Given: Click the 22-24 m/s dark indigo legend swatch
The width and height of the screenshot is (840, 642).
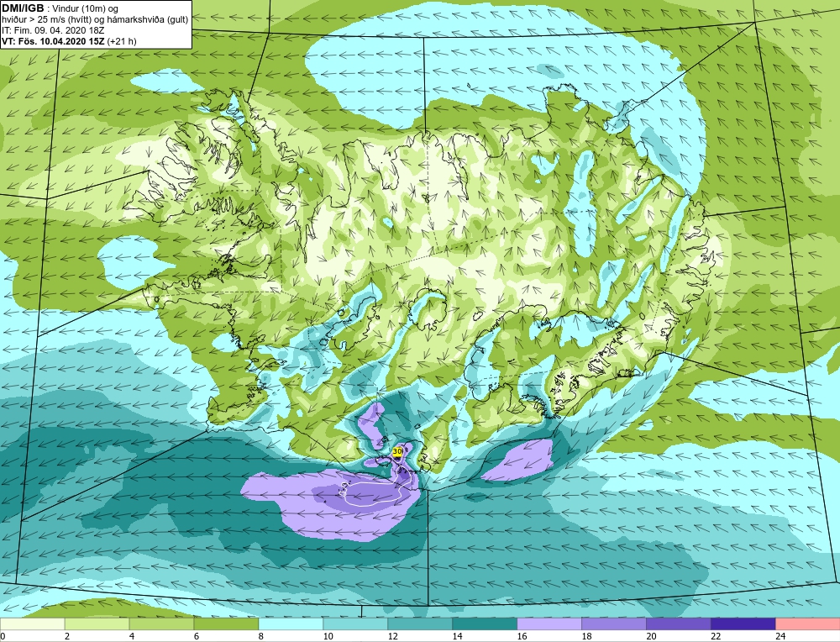Looking at the screenshot, I should click(x=743, y=624).
